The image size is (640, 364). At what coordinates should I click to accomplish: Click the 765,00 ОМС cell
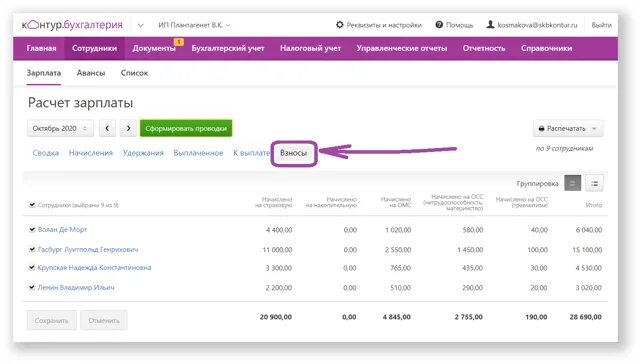click(x=400, y=268)
